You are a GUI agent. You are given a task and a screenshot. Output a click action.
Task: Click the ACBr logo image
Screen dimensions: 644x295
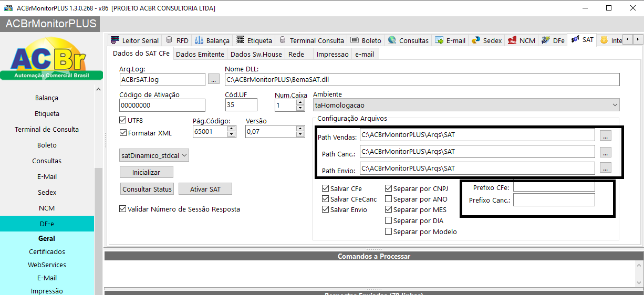[51, 58]
